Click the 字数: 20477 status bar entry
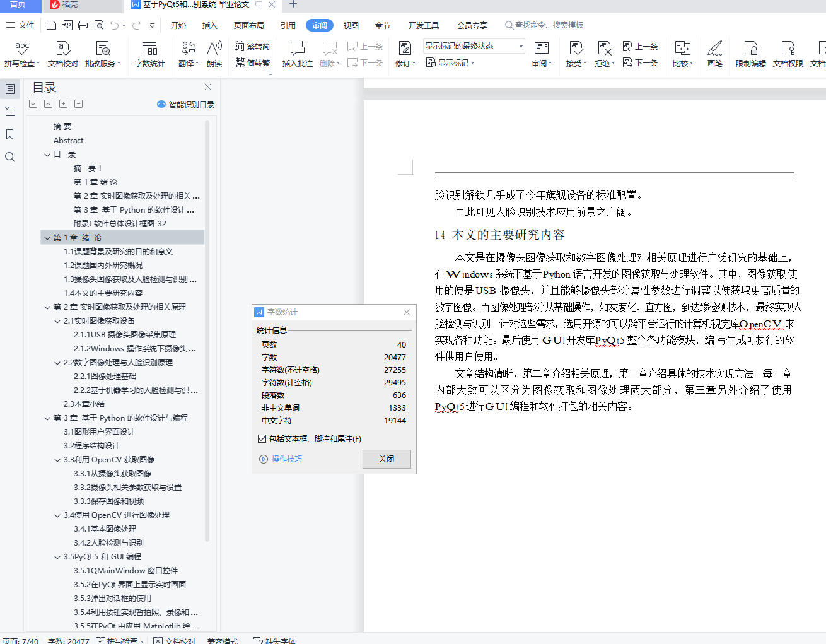Image resolution: width=826 pixels, height=644 pixels. coord(68,640)
